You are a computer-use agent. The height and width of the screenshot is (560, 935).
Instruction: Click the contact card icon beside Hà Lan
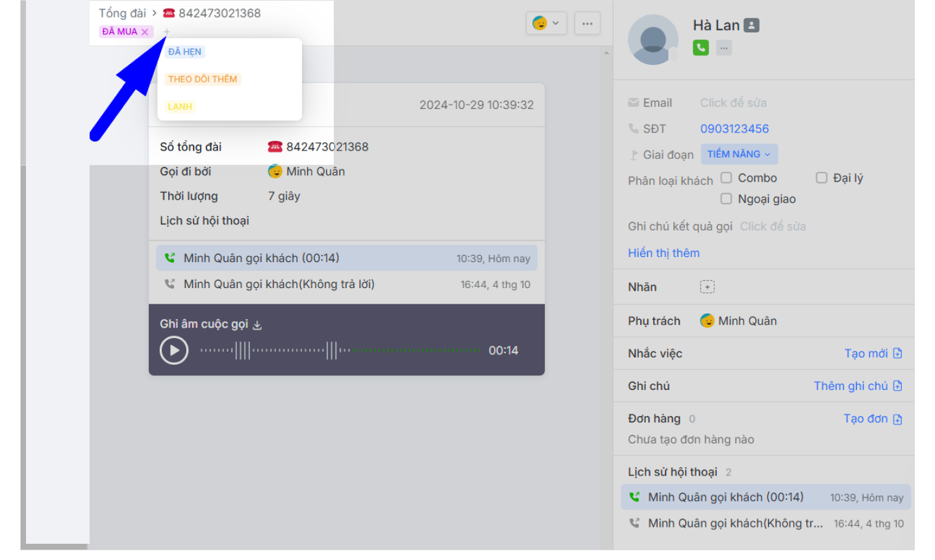(x=751, y=25)
